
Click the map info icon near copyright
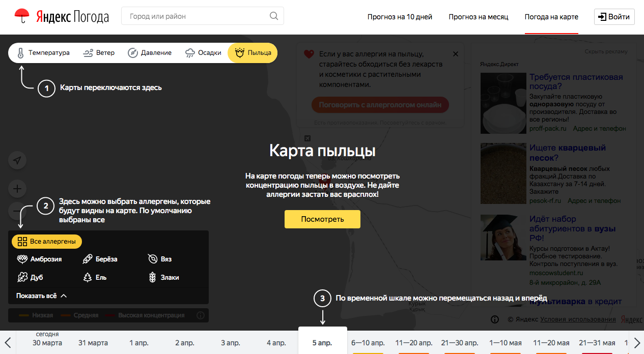494,319
